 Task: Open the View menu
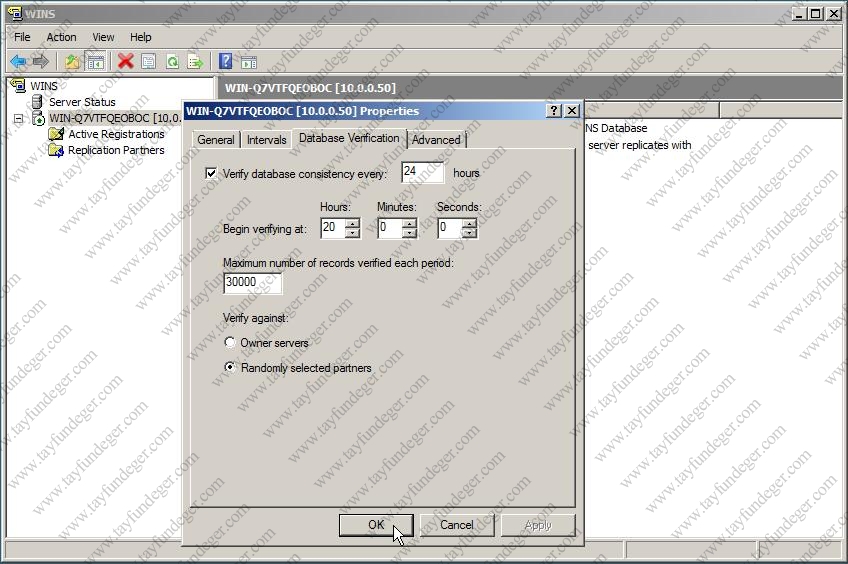[x=103, y=37]
